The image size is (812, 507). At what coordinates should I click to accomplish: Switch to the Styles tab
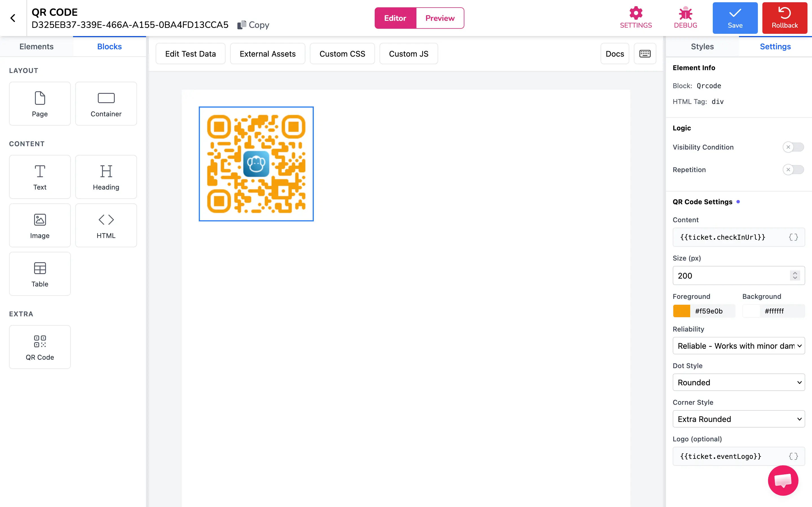[x=702, y=46]
